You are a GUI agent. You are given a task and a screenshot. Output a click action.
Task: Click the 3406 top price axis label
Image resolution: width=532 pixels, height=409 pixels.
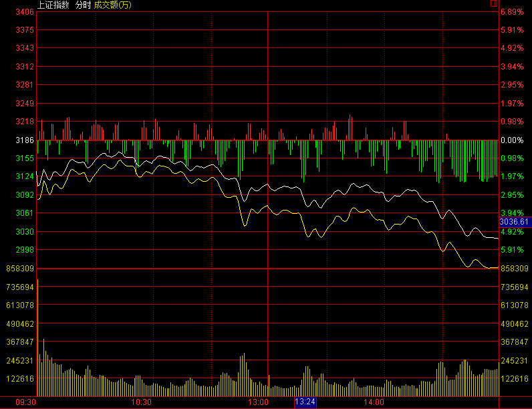point(25,12)
